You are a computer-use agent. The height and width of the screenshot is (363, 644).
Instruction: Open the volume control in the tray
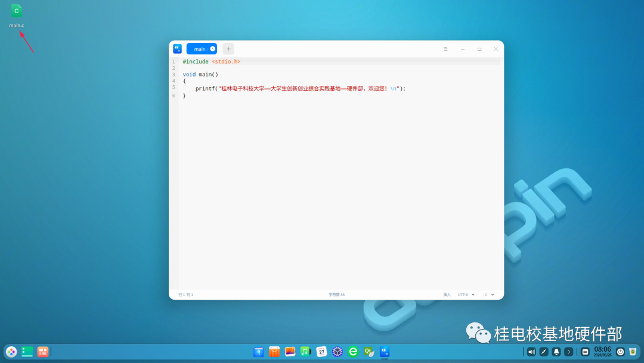tap(531, 352)
